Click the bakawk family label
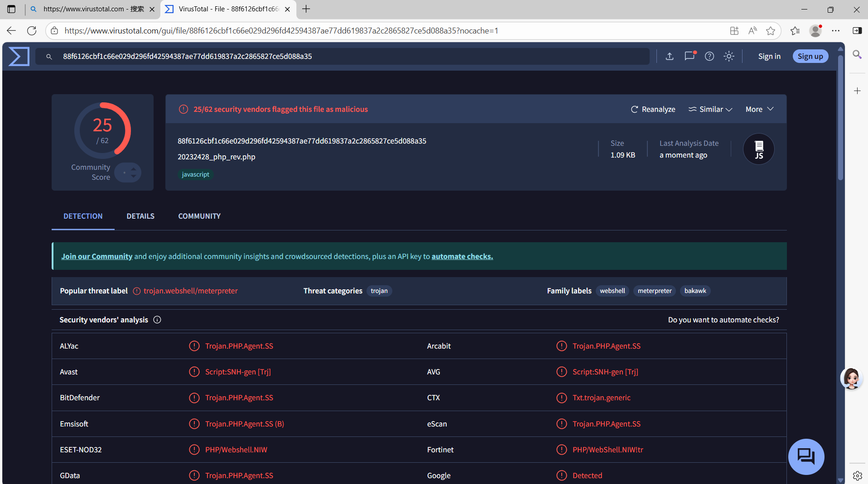The width and height of the screenshot is (868, 484). [695, 291]
